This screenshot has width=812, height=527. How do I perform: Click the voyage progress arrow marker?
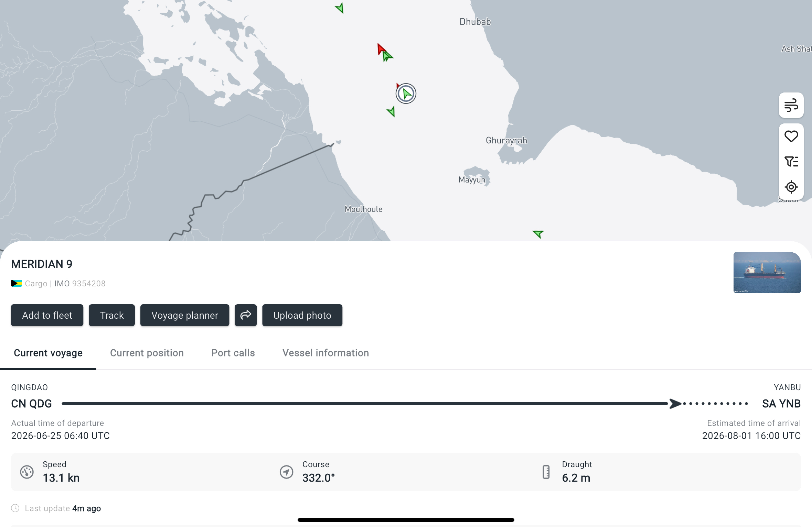point(675,404)
